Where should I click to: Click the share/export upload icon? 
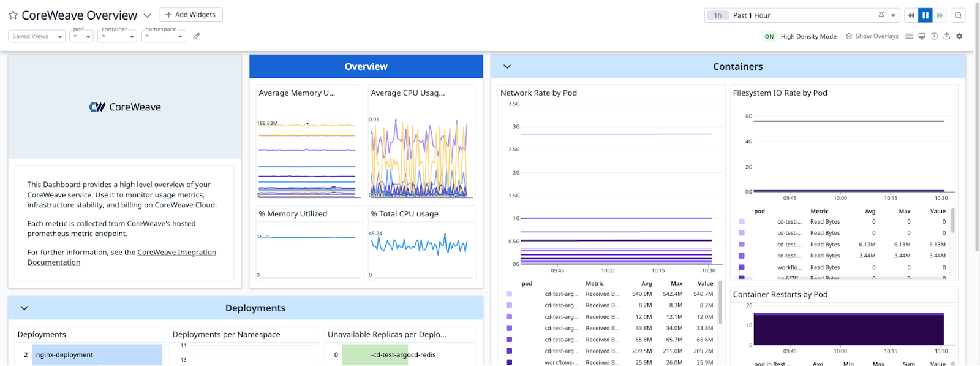(946, 36)
